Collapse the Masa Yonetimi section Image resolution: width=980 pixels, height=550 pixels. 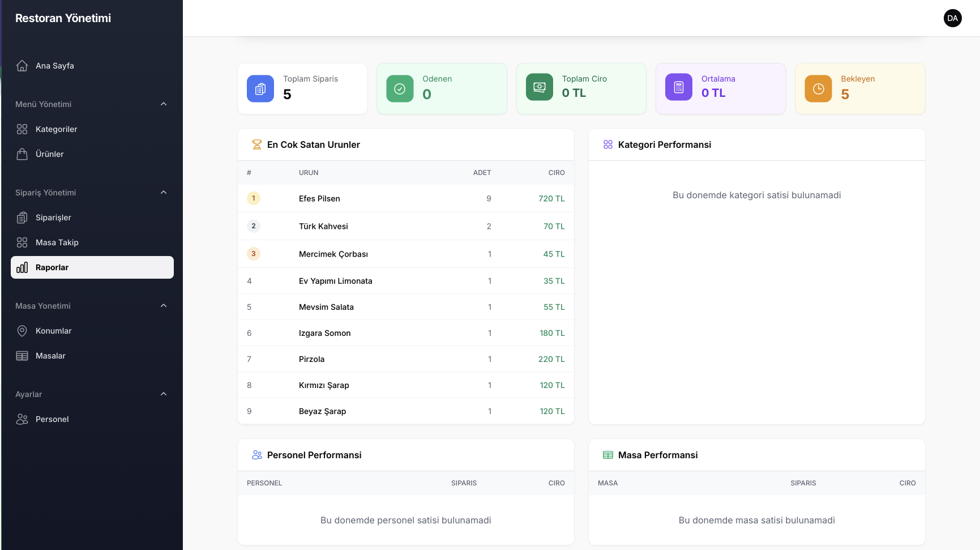coord(164,306)
